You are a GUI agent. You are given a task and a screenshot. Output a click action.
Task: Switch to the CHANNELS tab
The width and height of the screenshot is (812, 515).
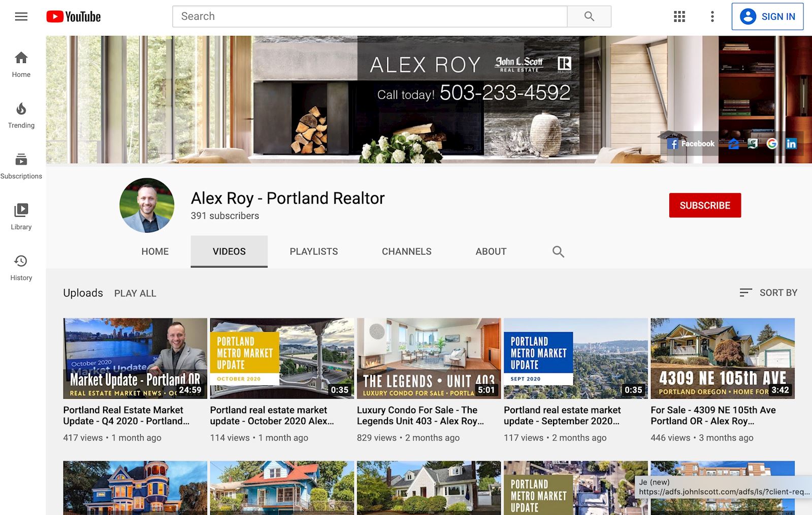(x=407, y=251)
